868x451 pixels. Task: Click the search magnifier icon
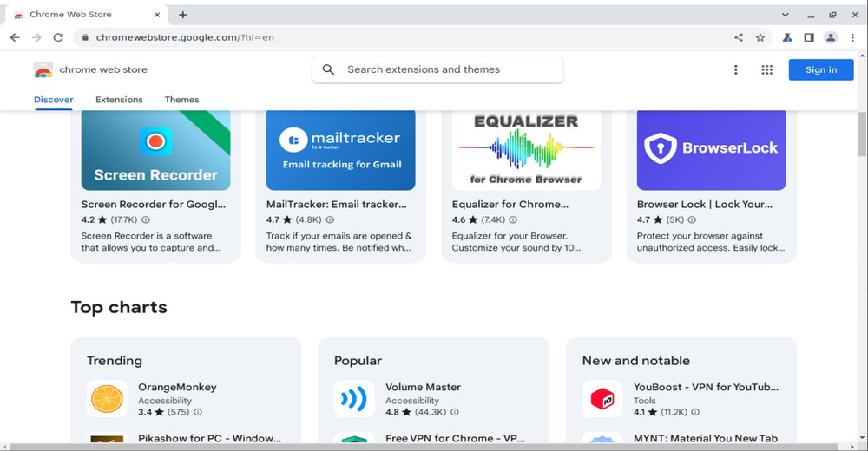[328, 69]
